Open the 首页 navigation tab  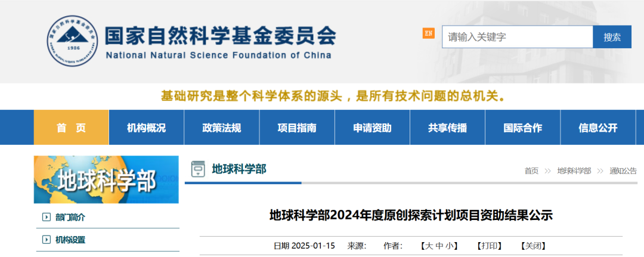[x=72, y=127]
